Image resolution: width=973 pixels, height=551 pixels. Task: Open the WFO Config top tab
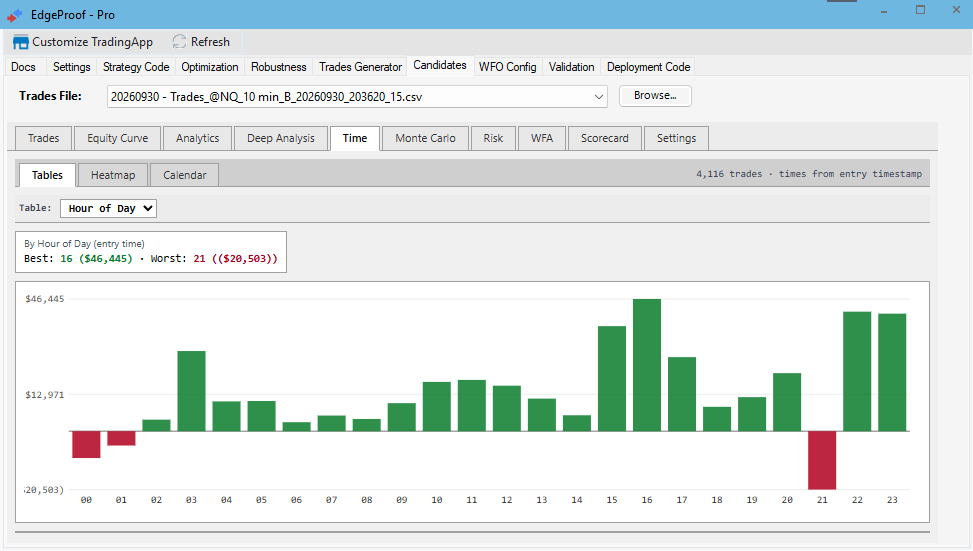coord(508,67)
